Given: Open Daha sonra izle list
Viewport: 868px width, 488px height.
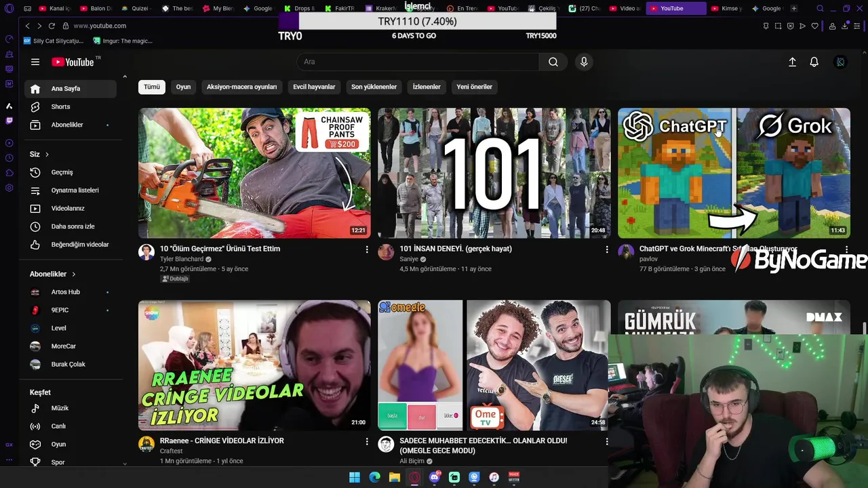Looking at the screenshot, I should (x=71, y=226).
